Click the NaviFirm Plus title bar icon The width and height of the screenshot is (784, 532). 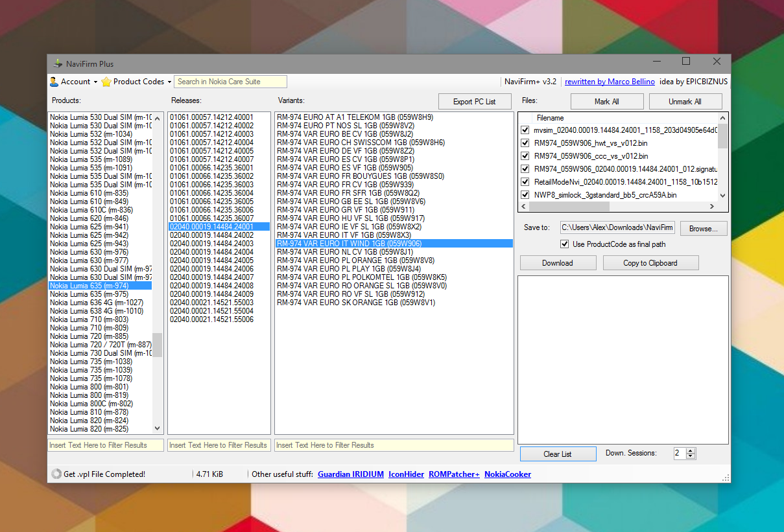[58, 64]
